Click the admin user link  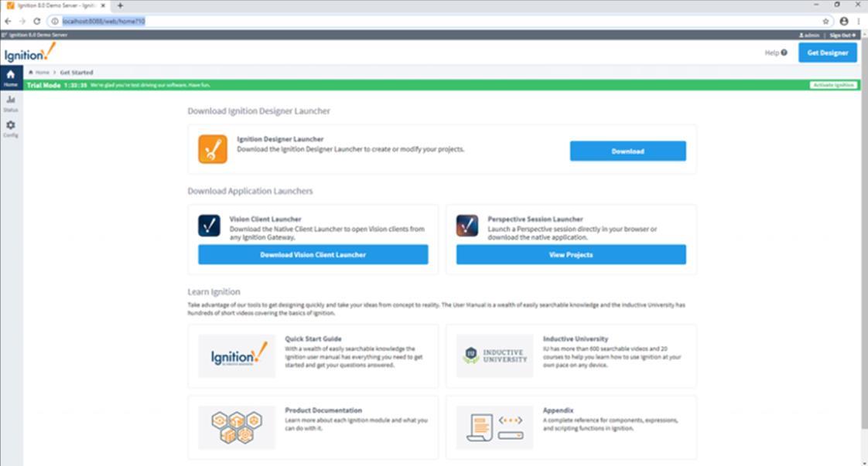point(808,35)
